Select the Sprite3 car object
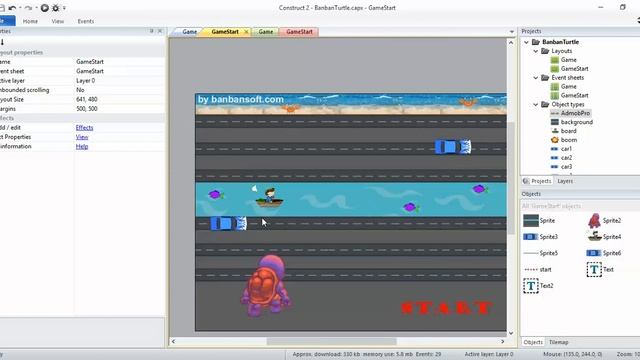Image resolution: width=640 pixels, height=360 pixels. click(540, 237)
